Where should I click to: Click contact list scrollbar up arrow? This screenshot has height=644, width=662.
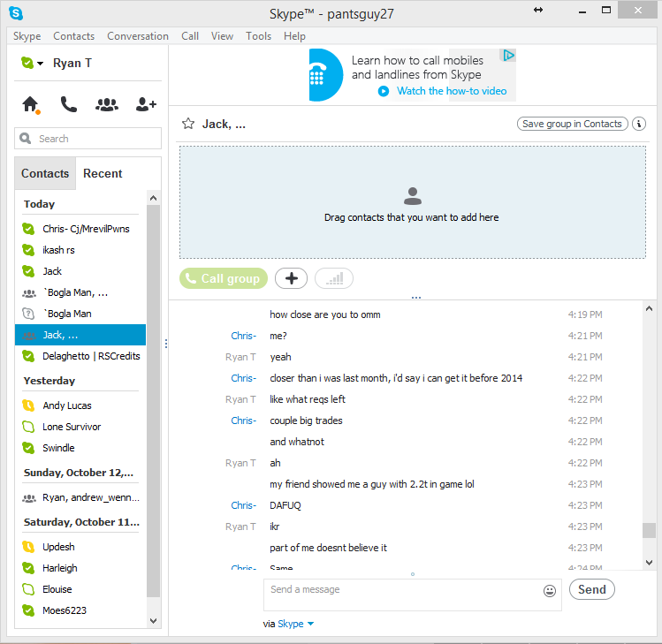coord(153,198)
